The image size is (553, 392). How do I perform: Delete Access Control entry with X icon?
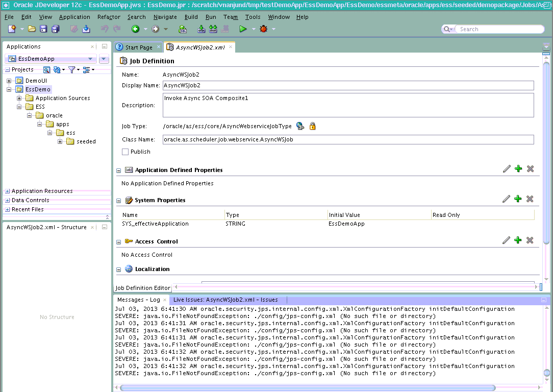[530, 240]
